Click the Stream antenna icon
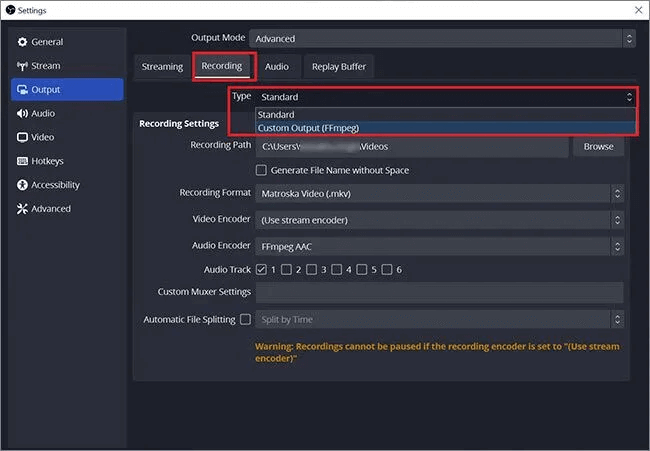 pos(22,66)
